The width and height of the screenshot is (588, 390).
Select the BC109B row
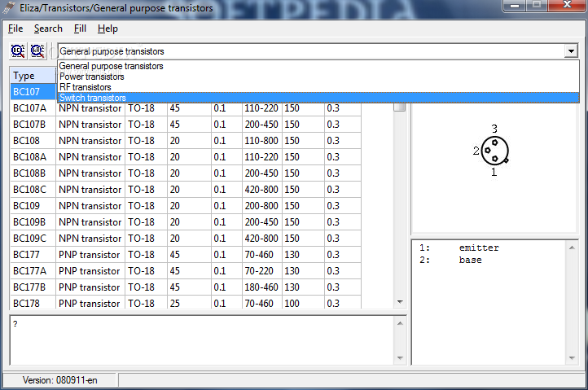click(x=186, y=222)
